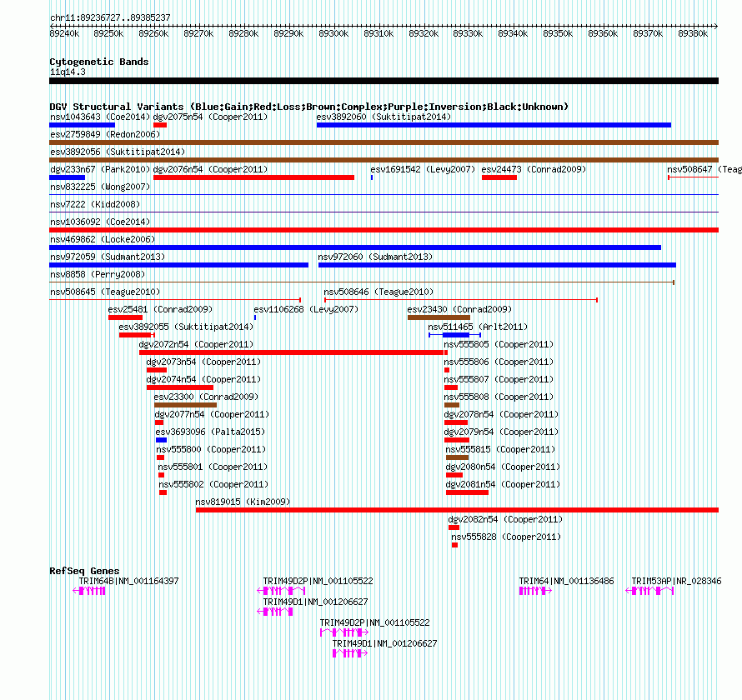This screenshot has height=700, width=742.
Task: Open dgv2073n54 (Cooper2011) variant
Action: click(x=157, y=370)
